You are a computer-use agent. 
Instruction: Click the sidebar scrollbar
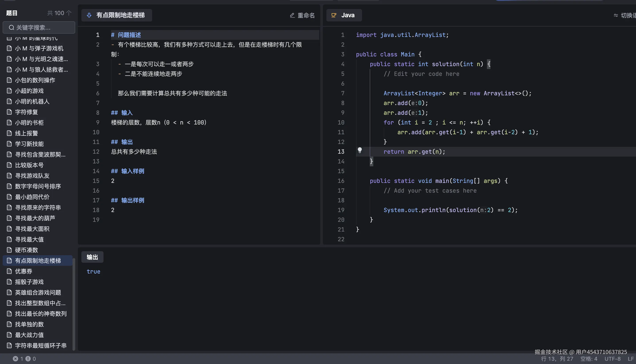pos(74,305)
